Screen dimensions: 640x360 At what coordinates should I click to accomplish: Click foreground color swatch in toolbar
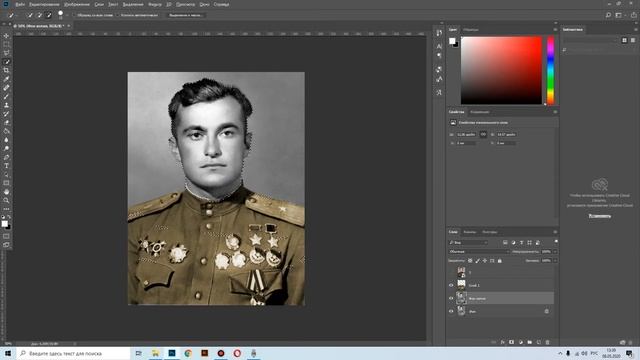(5, 224)
